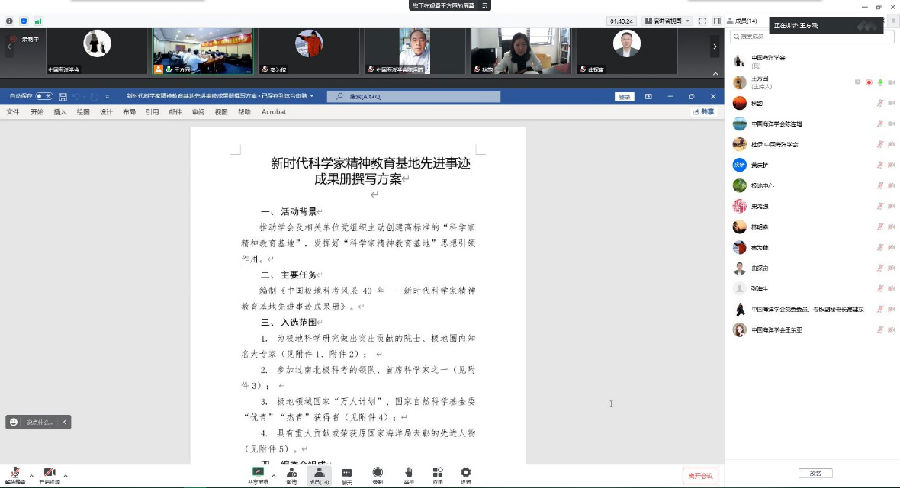Unmute the microphone in the meeting toolbar
Image resolution: width=900 pixels, height=488 pixels.
15,474
